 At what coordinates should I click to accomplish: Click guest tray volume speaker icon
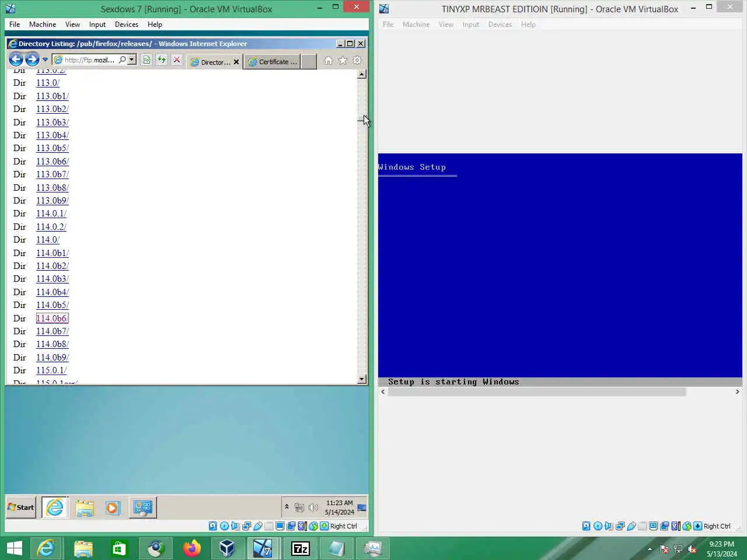click(x=313, y=508)
